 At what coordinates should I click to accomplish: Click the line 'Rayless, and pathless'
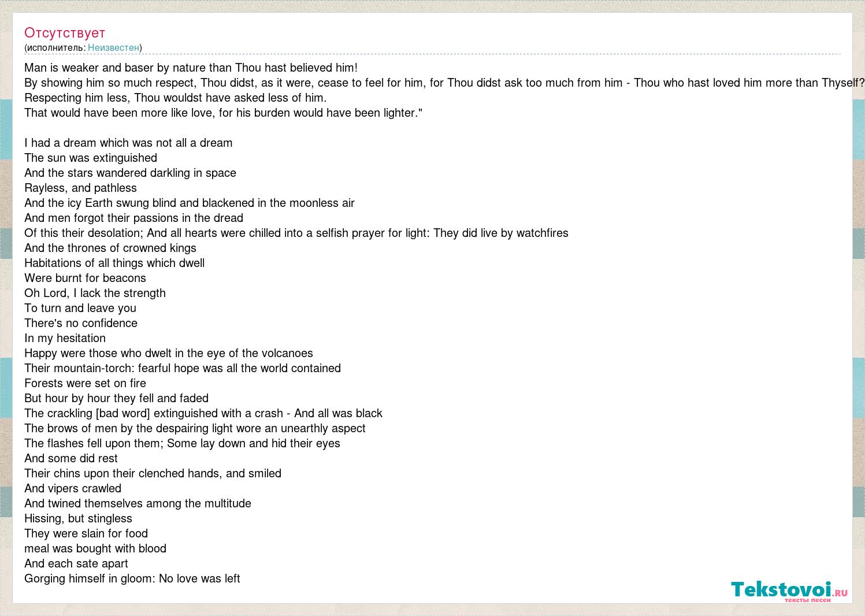(x=80, y=188)
